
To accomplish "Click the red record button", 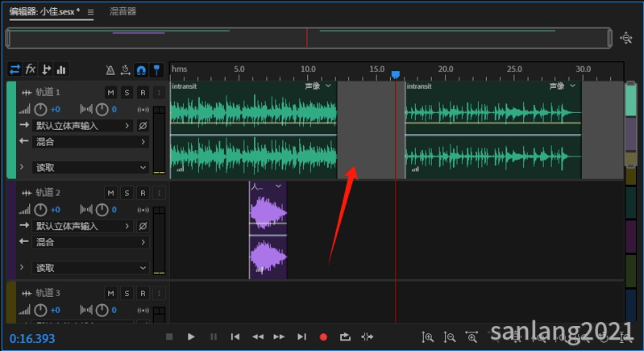I will tap(323, 337).
